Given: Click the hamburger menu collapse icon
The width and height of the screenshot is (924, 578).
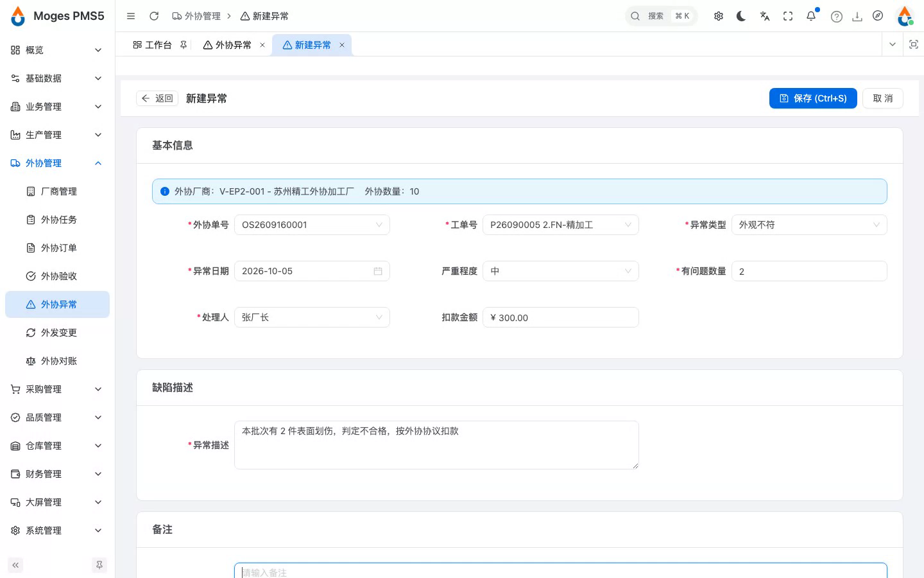Looking at the screenshot, I should click(131, 16).
